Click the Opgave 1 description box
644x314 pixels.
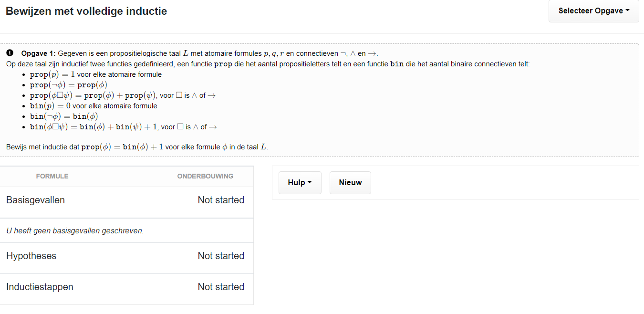coord(322,99)
